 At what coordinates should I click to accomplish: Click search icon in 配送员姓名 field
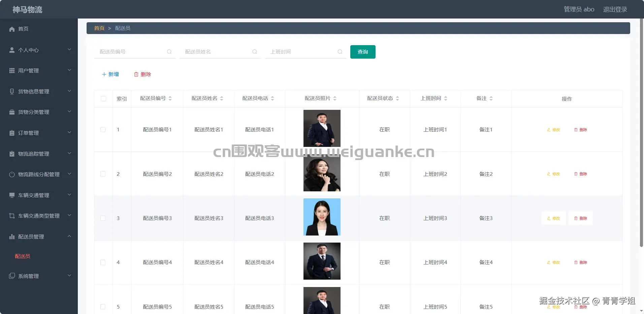255,52
